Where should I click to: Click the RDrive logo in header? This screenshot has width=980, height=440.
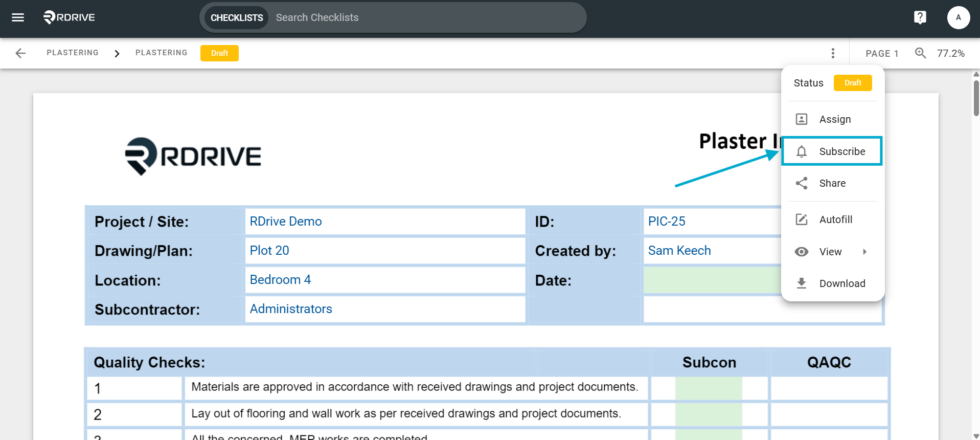click(69, 17)
